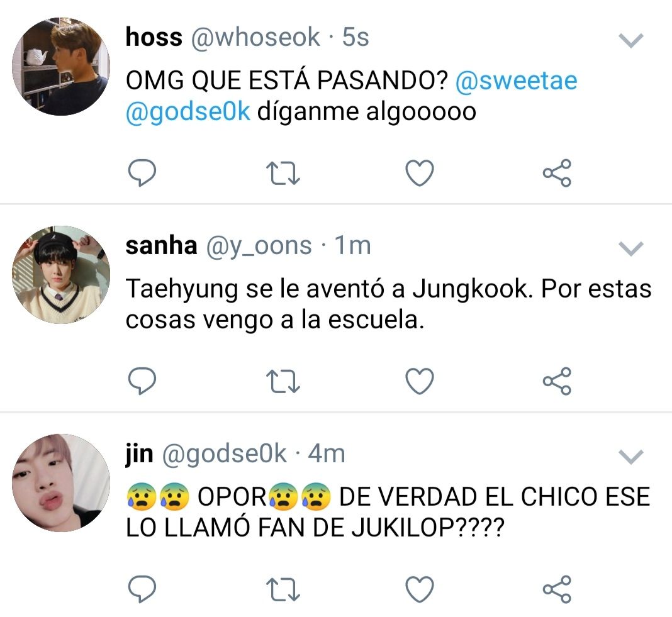The image size is (672, 617).
Task: Share hoss's tweet
Action: click(557, 173)
